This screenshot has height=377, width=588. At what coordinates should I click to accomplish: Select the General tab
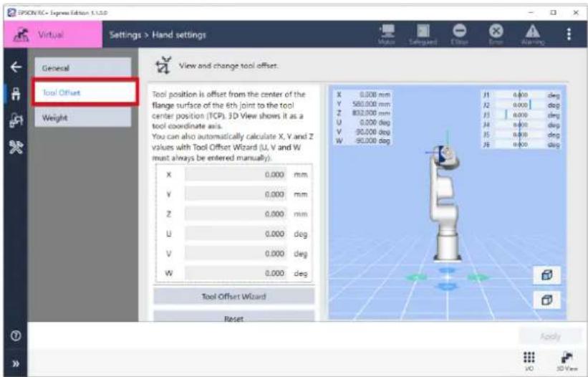pos(83,68)
